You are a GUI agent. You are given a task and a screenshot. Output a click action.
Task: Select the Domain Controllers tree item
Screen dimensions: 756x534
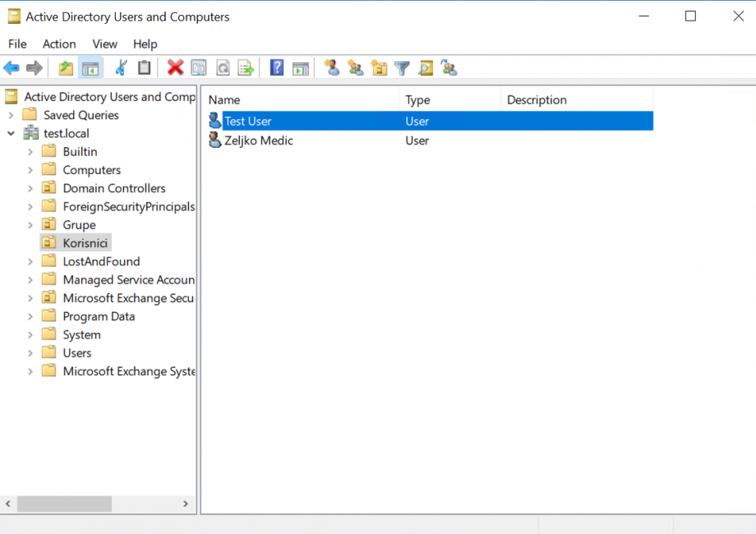(x=113, y=188)
